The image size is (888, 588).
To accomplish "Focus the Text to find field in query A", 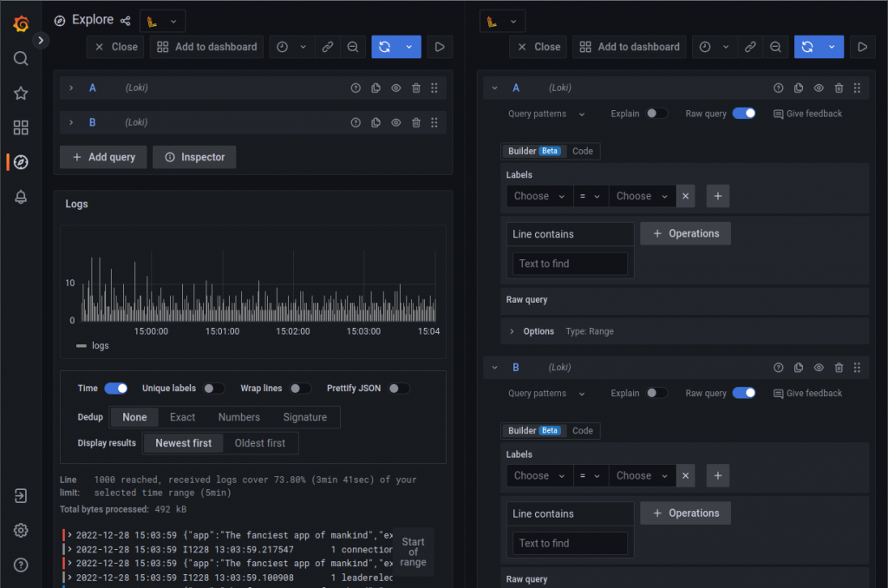I will (570, 264).
